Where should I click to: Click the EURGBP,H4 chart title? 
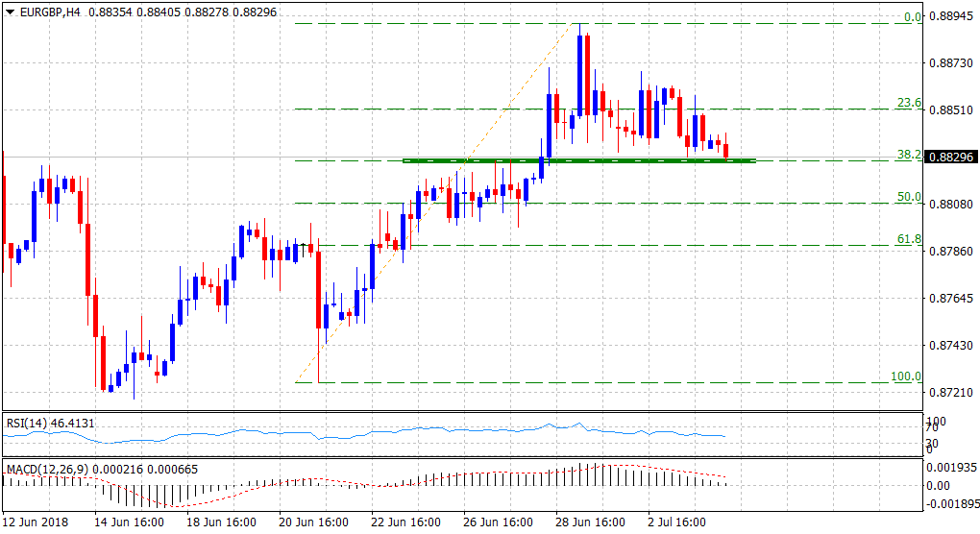(x=50, y=10)
